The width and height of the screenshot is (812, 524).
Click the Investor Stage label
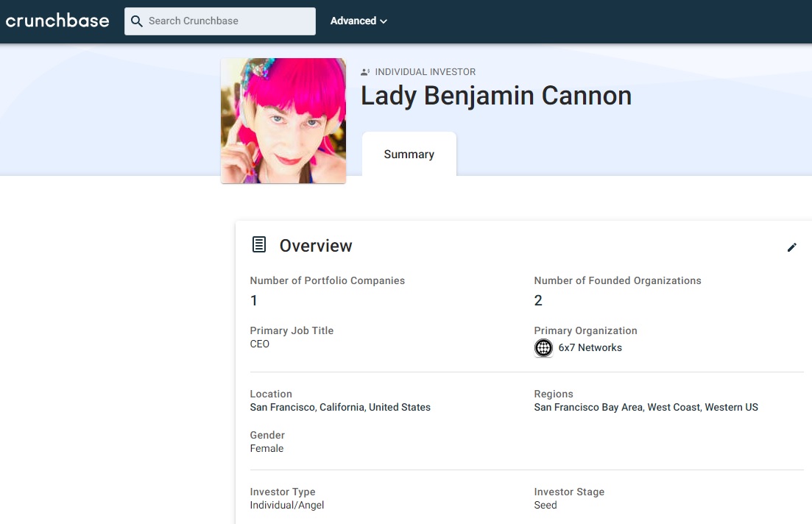pyautogui.click(x=569, y=492)
